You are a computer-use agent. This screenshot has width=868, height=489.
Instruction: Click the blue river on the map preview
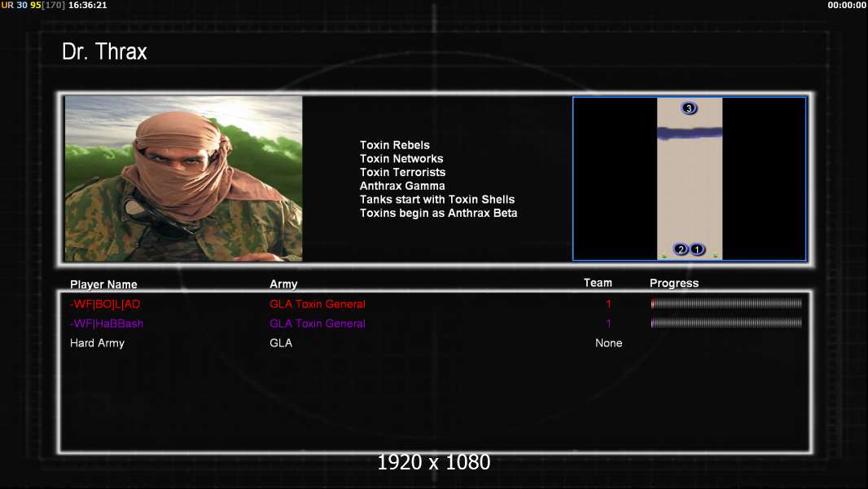689,134
